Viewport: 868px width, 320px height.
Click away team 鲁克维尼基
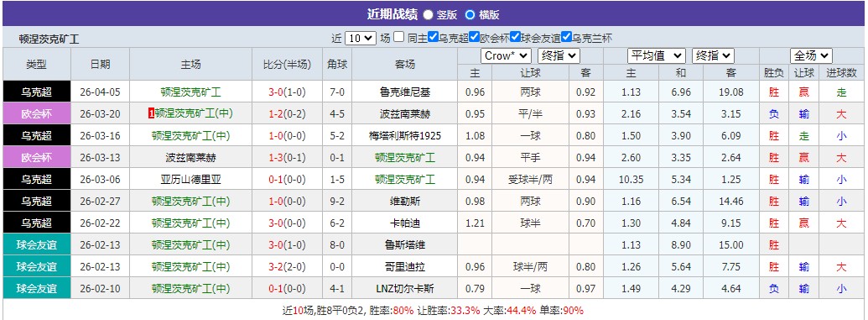pos(405,92)
